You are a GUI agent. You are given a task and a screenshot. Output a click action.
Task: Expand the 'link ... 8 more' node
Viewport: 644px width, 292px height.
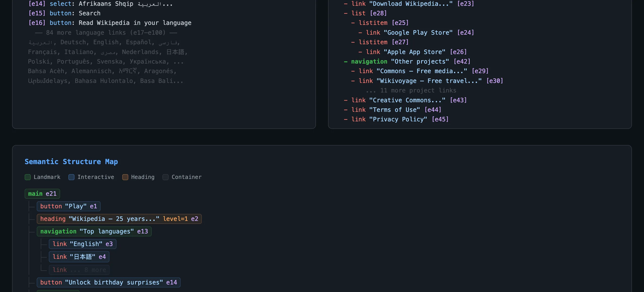pyautogui.click(x=79, y=270)
